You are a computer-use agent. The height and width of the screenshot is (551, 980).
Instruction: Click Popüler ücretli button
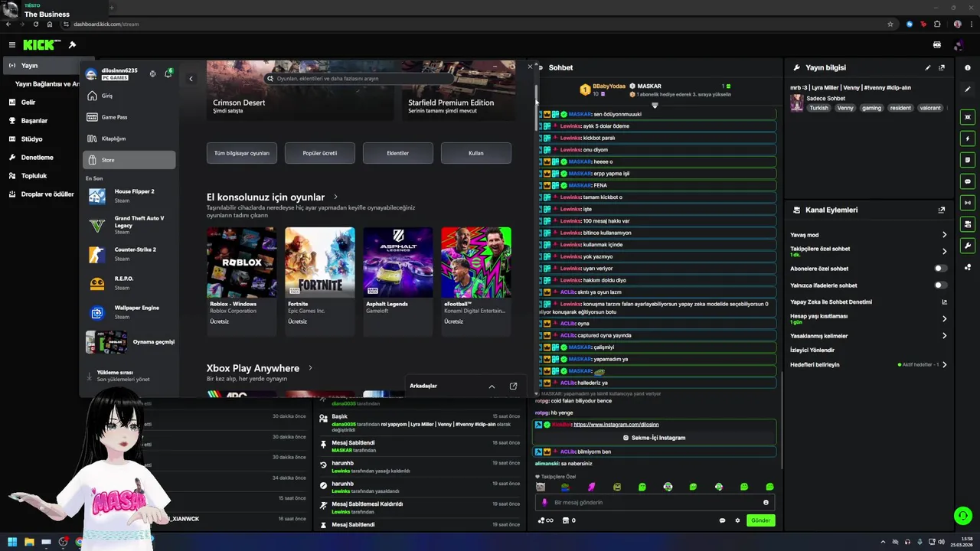coord(319,153)
